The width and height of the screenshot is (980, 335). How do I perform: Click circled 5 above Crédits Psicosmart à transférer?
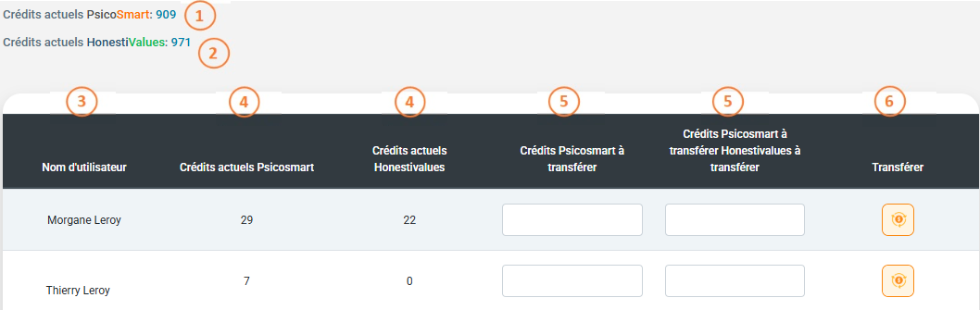click(564, 103)
